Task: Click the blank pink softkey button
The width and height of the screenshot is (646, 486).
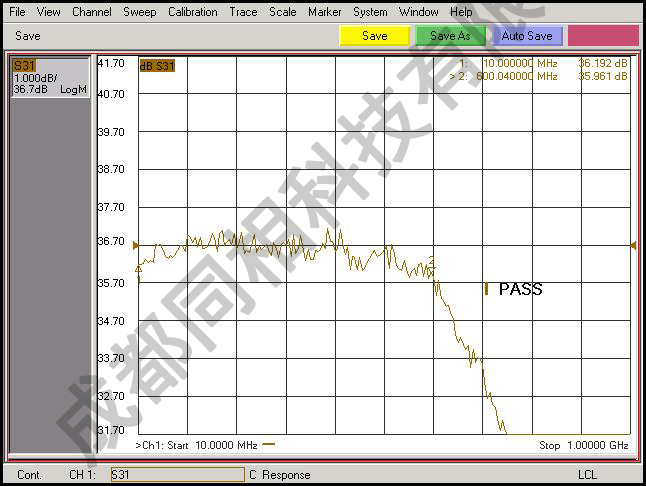Action: pos(603,36)
